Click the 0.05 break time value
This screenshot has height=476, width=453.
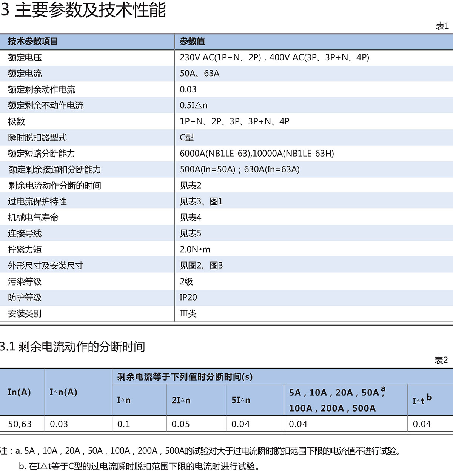pyautogui.click(x=180, y=424)
